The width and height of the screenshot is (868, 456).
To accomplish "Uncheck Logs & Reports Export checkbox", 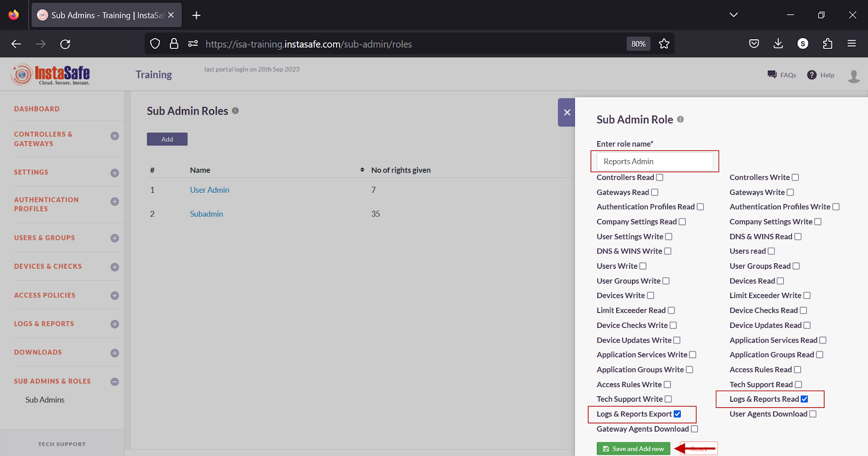I will [x=678, y=414].
